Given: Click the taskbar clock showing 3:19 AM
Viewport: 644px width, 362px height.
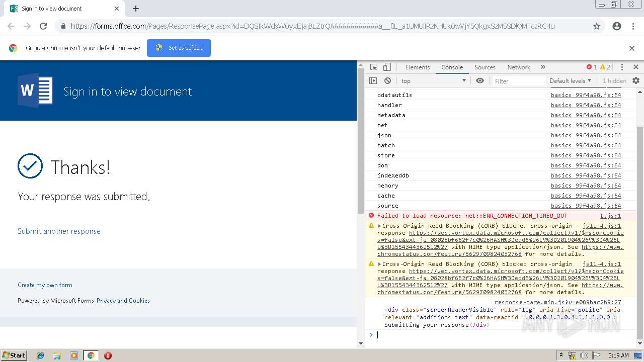Looking at the screenshot, I should 618,355.
